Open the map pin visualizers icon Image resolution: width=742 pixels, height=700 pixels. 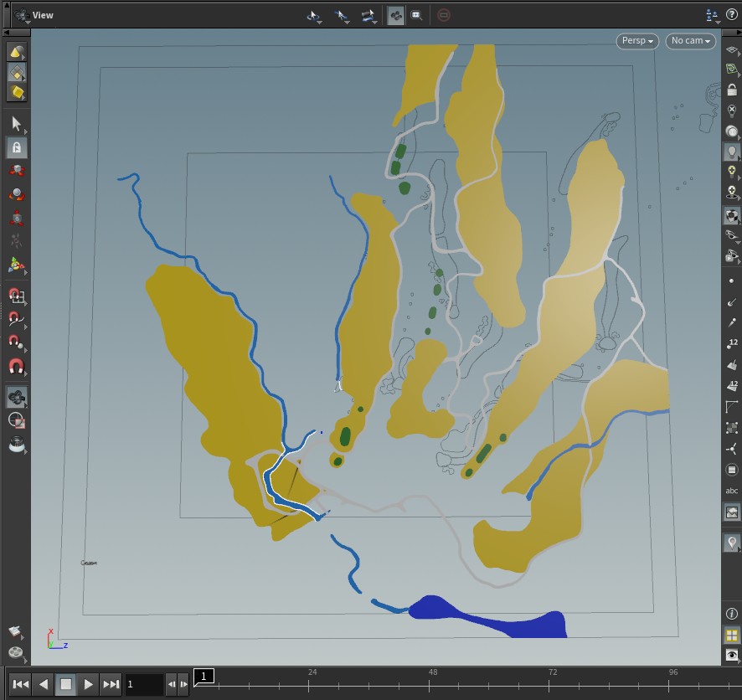point(732,542)
